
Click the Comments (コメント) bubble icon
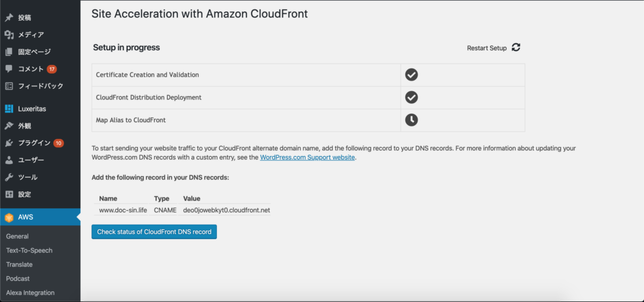tap(9, 69)
